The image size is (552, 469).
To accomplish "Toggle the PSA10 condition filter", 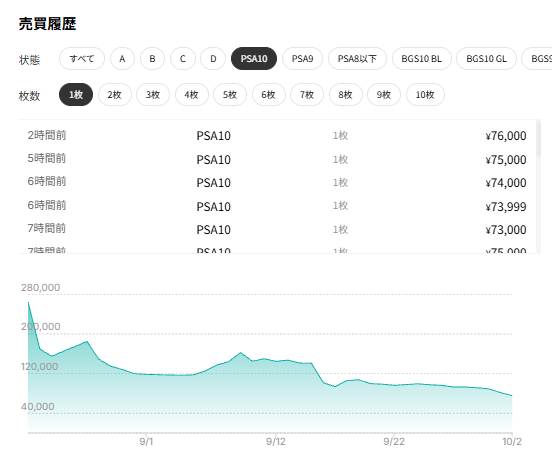I will 254,59.
